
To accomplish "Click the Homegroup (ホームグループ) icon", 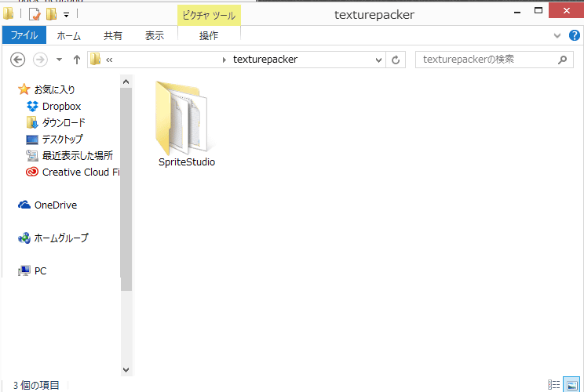I will pyautogui.click(x=24, y=238).
